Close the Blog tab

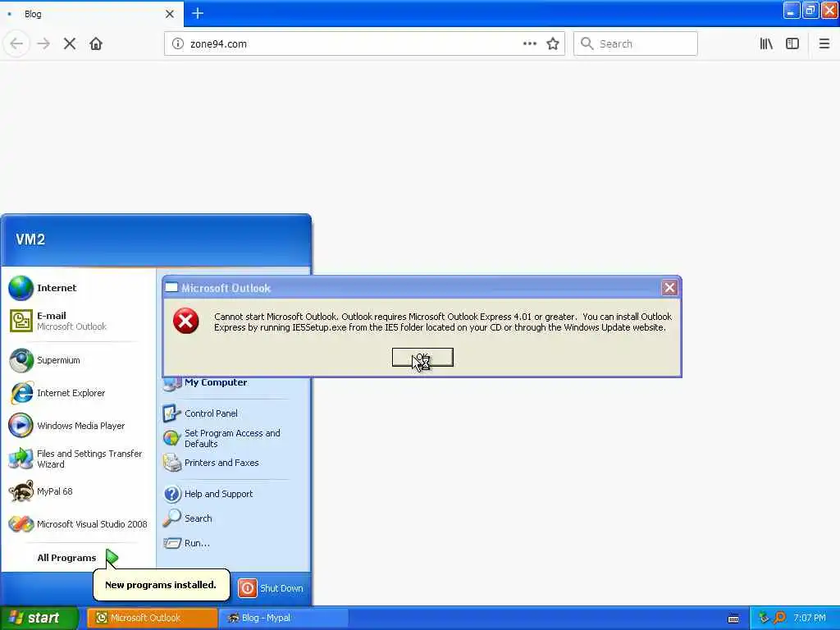170,14
